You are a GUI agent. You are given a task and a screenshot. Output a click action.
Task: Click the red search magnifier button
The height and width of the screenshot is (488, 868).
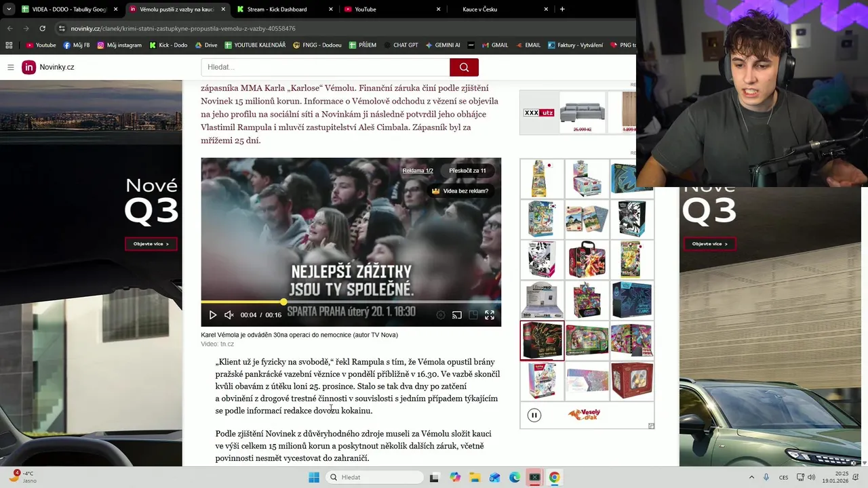tap(464, 67)
